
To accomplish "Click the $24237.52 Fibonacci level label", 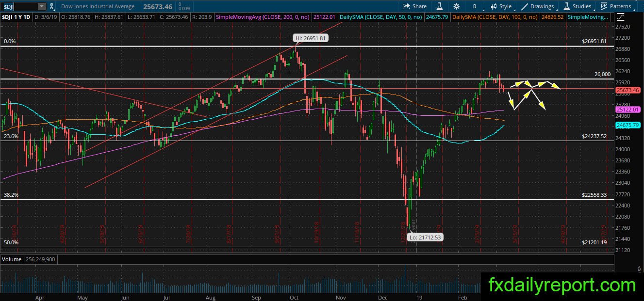I will [x=594, y=137].
